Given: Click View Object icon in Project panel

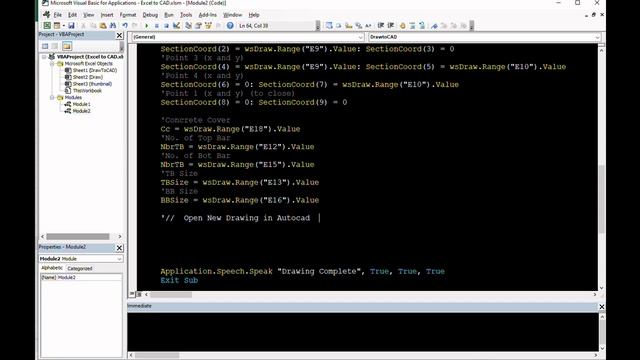Looking at the screenshot, I should point(55,46).
